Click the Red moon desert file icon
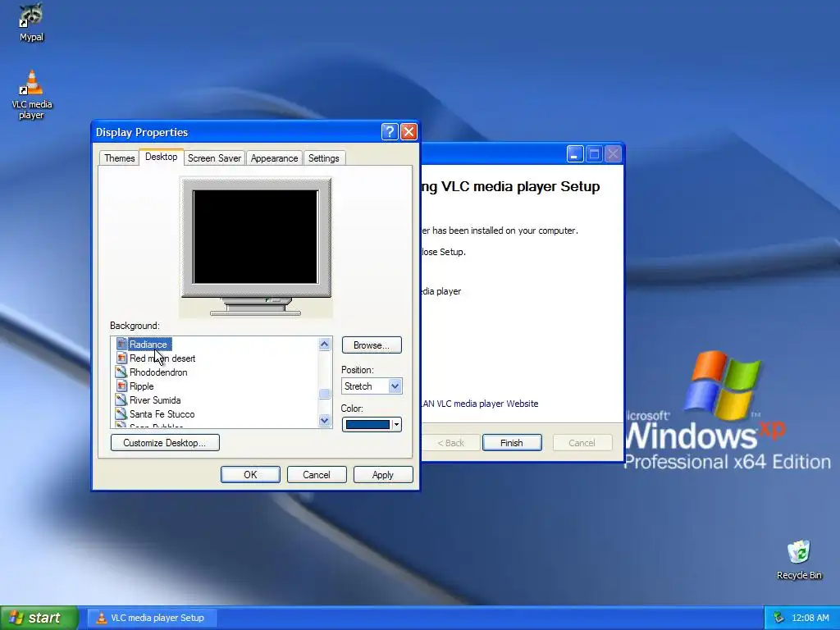840x630 pixels. 121,358
